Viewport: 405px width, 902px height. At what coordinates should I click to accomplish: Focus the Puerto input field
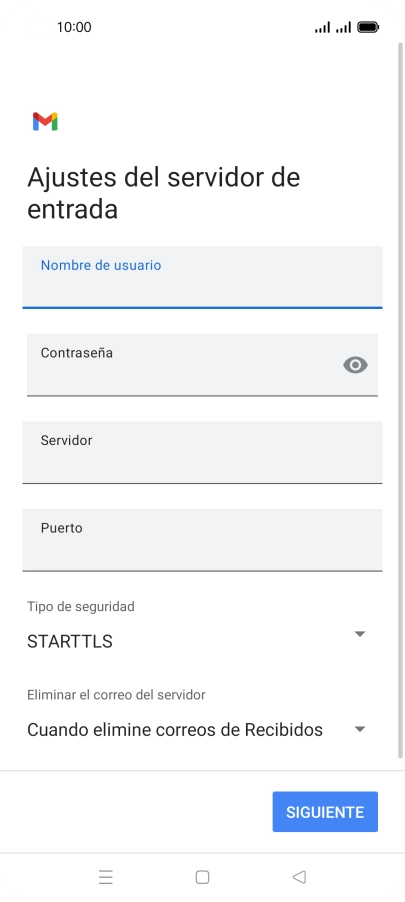pyautogui.click(x=202, y=540)
